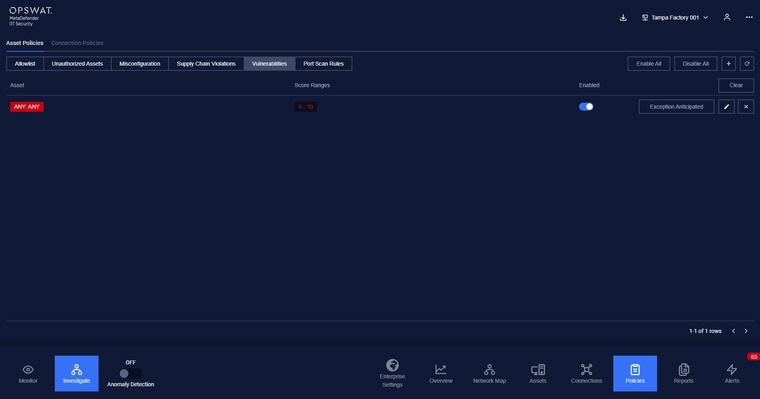This screenshot has width=760, height=399.
Task: Refresh the policies list
Action: 747,64
